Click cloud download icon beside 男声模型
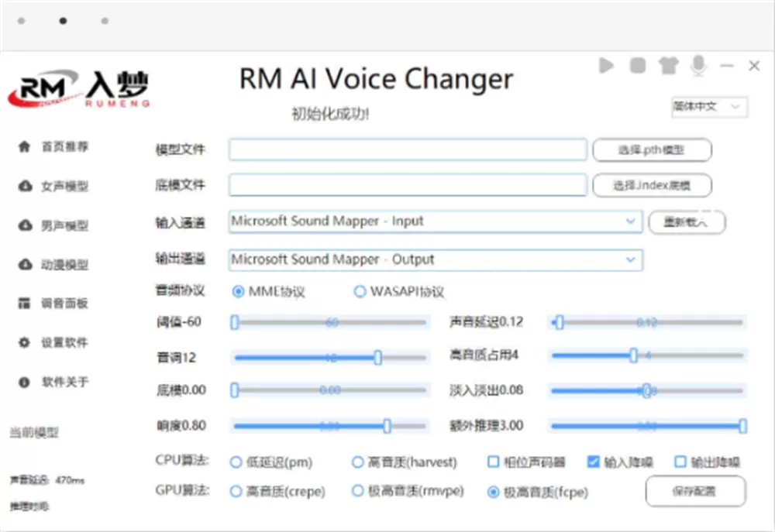 pos(25,225)
